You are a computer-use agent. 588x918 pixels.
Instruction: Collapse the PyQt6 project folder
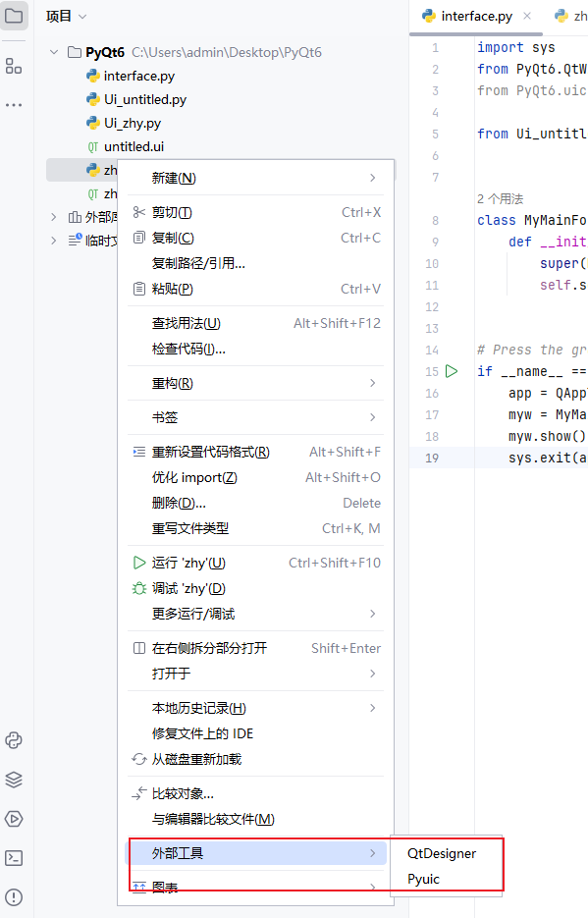[x=55, y=51]
